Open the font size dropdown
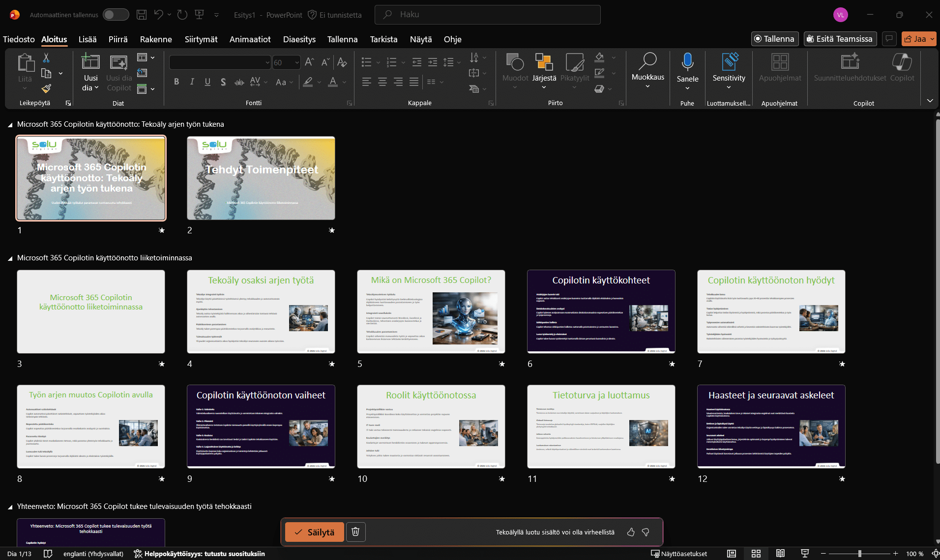This screenshot has width=940, height=560. coord(297,62)
